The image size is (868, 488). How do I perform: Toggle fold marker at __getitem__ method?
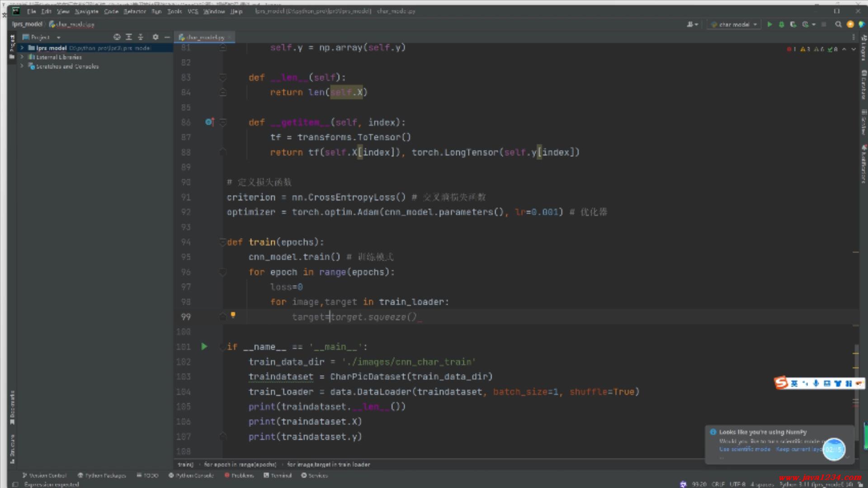[223, 122]
